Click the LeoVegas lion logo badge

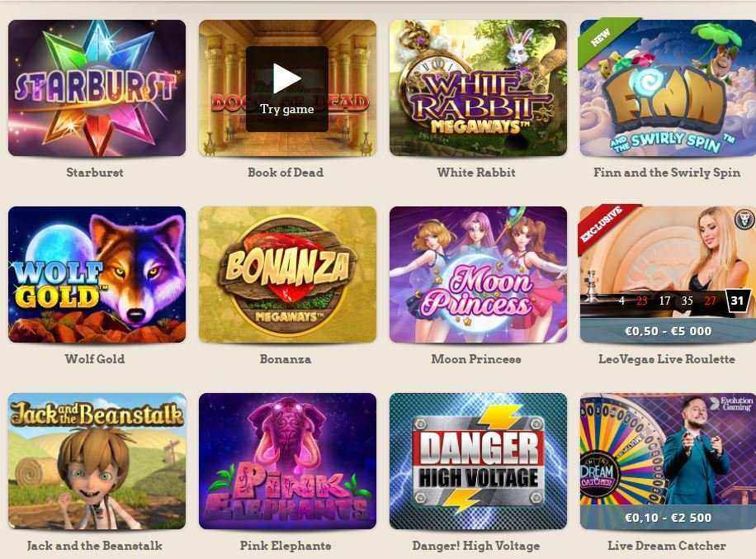click(x=746, y=219)
